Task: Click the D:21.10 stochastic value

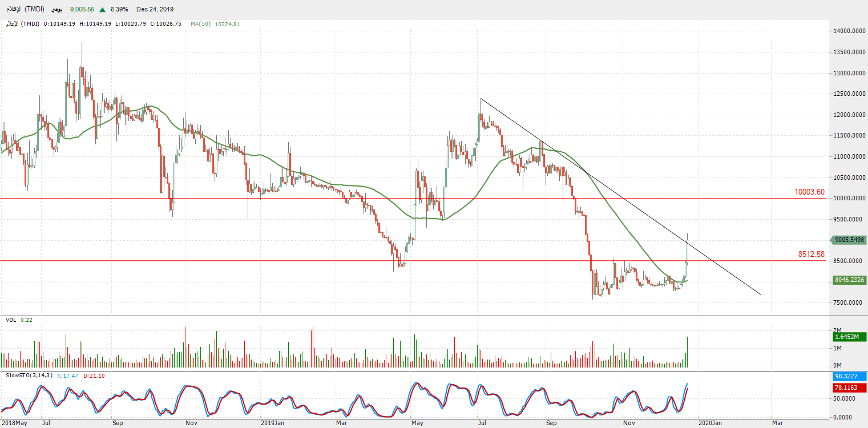Action: click(94, 375)
